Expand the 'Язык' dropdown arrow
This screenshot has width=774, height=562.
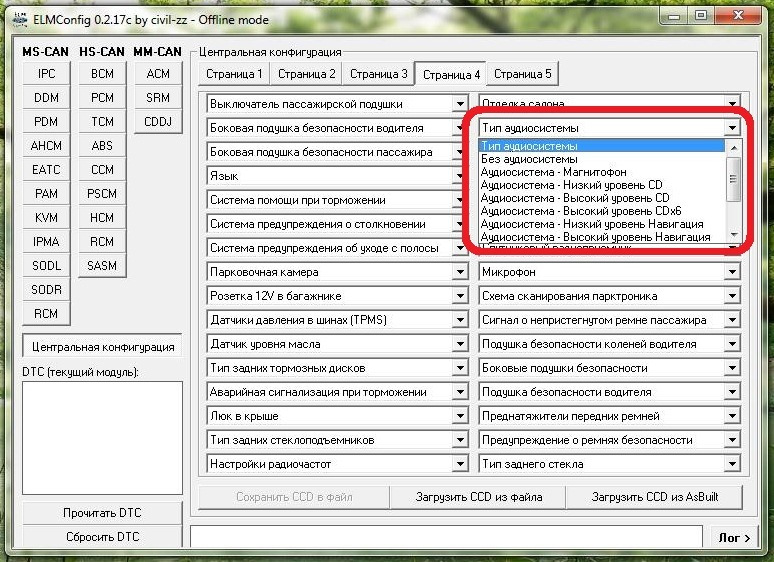(x=459, y=176)
